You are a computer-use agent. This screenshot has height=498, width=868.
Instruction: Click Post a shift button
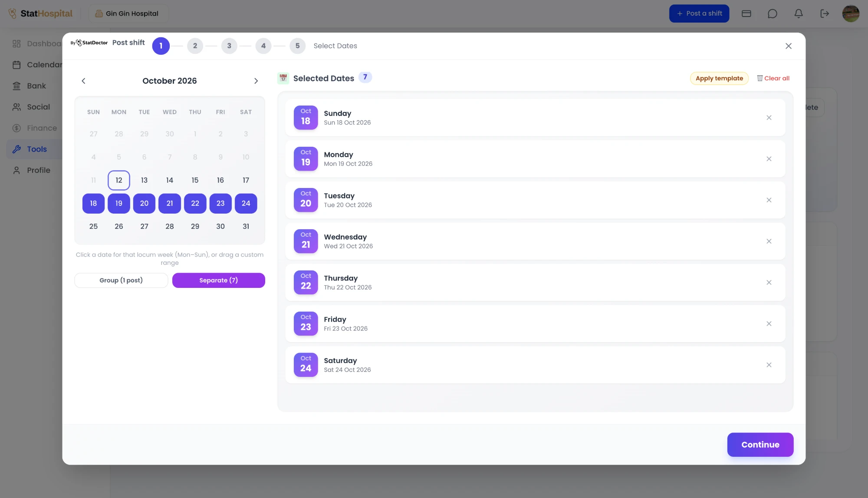699,13
